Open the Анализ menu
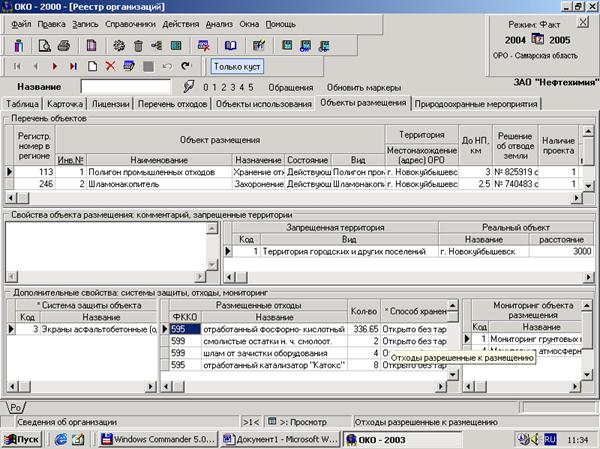The image size is (600, 449). pos(219,24)
